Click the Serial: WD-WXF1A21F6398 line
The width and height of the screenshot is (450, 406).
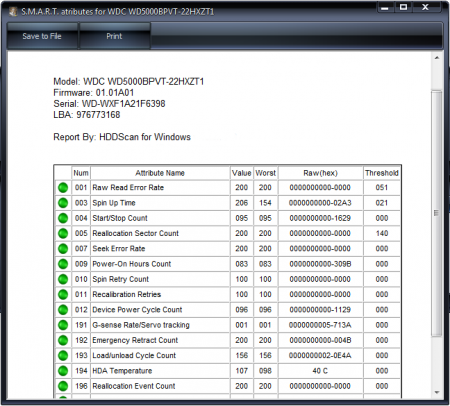[109, 104]
